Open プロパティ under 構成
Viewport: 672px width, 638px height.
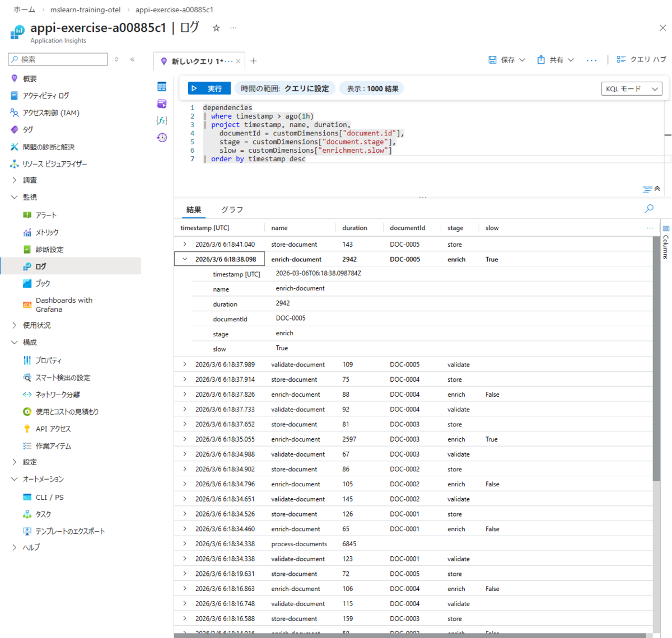(49, 360)
